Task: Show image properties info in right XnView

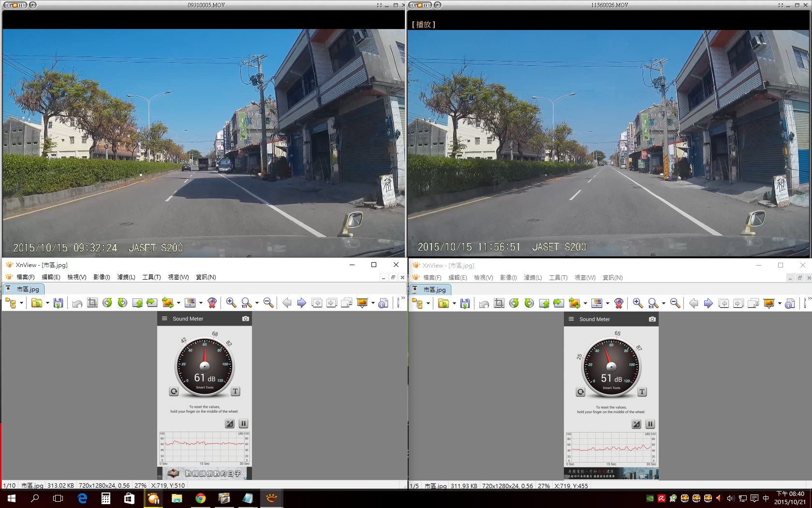Action: 790,303
